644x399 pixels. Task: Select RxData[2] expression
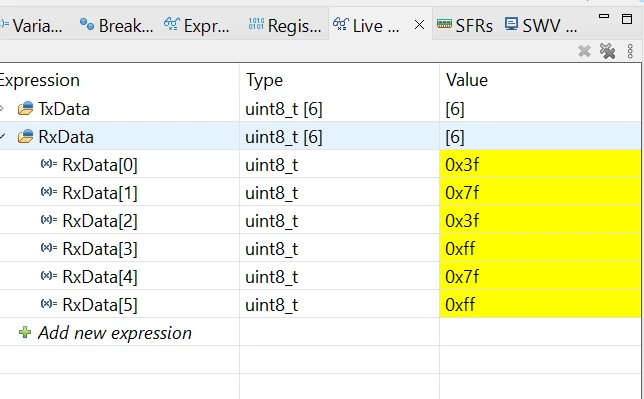coord(100,221)
